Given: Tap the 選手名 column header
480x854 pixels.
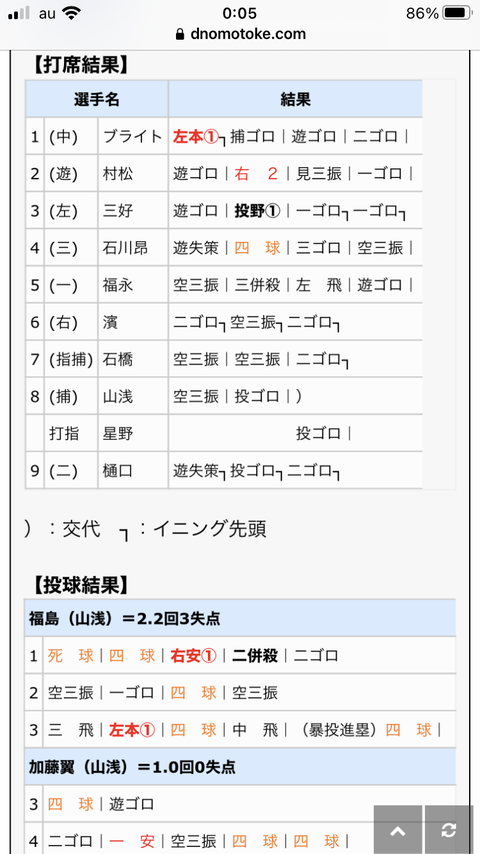Looking at the screenshot, I should 96,99.
